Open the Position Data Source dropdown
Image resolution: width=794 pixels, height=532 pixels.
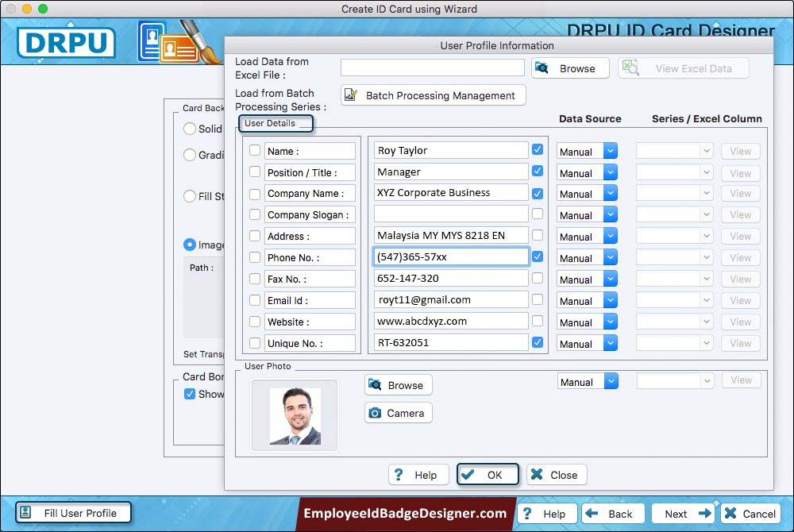(x=587, y=172)
